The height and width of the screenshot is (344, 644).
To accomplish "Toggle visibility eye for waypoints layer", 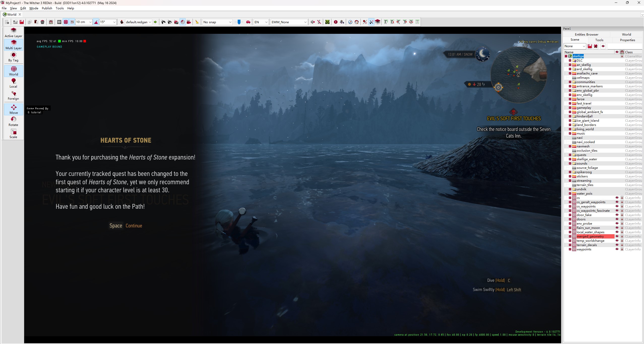I will 617,249.
